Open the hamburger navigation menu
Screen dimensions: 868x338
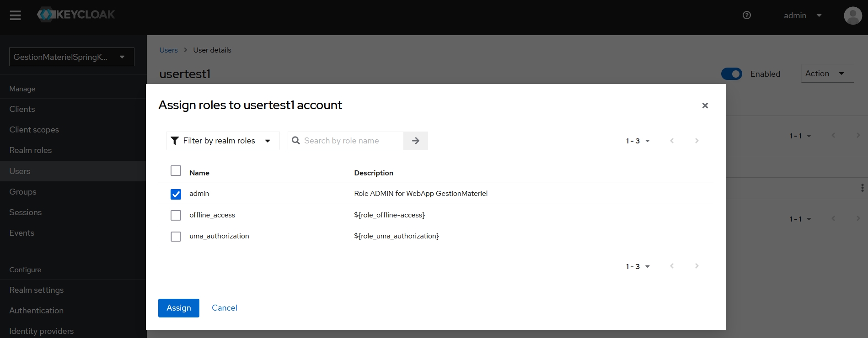coord(16,16)
